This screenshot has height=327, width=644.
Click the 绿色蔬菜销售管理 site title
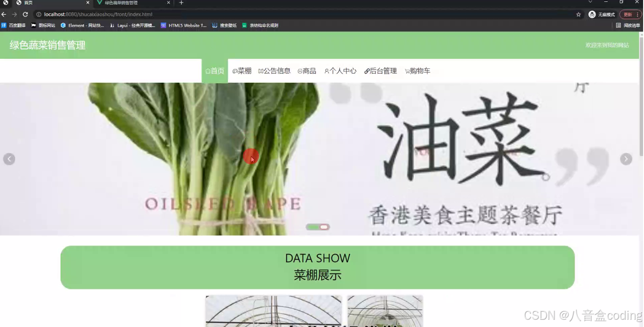click(47, 45)
